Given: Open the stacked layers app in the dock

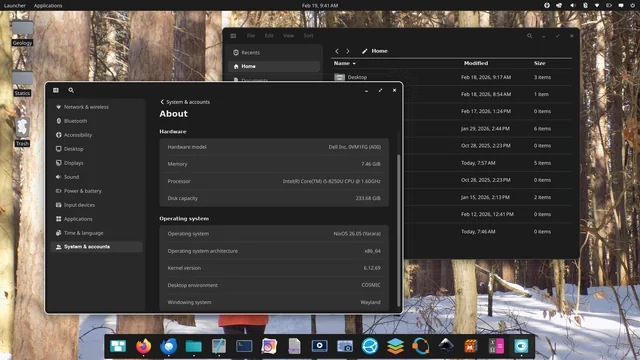Looking at the screenshot, I should 396,346.
